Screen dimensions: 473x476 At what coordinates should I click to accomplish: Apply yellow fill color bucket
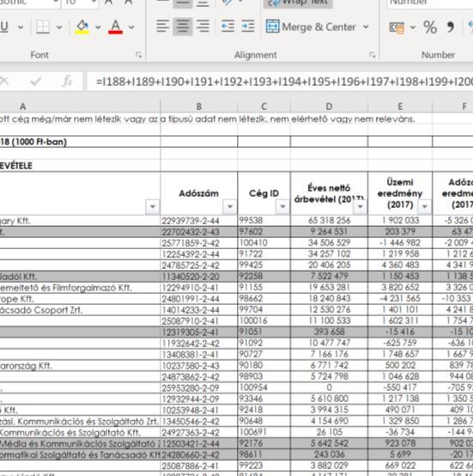pyautogui.click(x=82, y=27)
